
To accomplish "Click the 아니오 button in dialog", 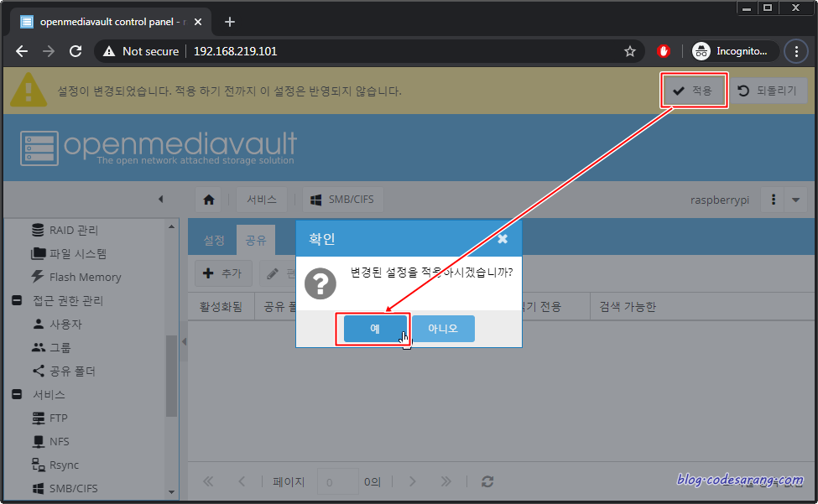I will (x=443, y=329).
